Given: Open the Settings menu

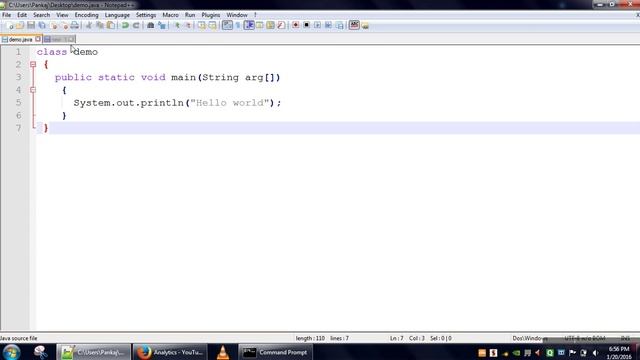Looking at the screenshot, I should point(146,15).
